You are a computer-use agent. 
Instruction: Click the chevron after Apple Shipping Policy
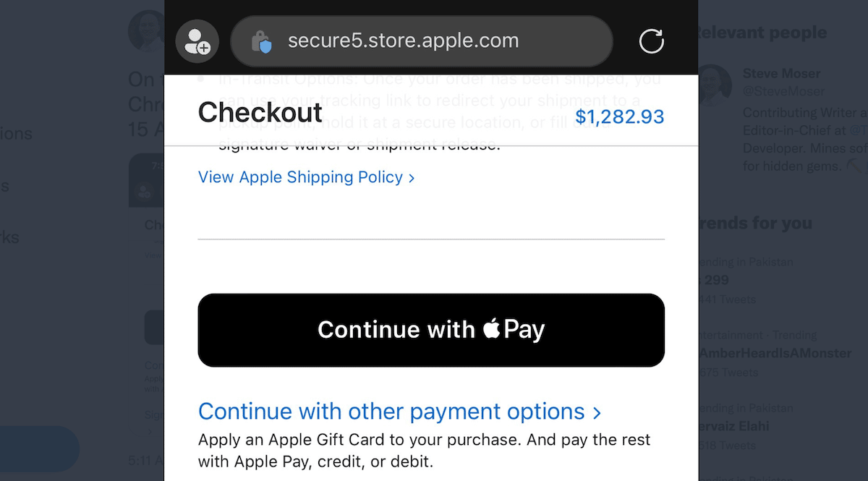(x=412, y=178)
